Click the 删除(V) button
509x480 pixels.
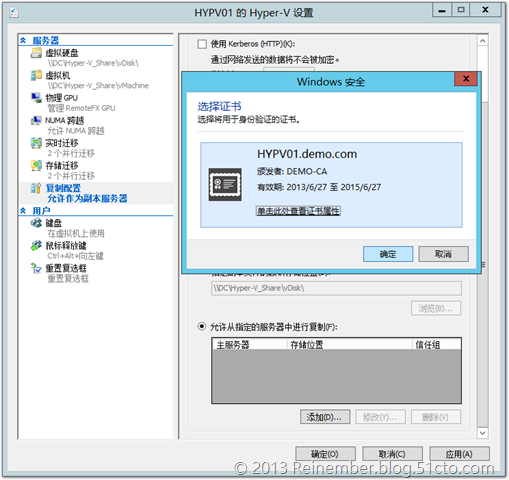pos(436,417)
